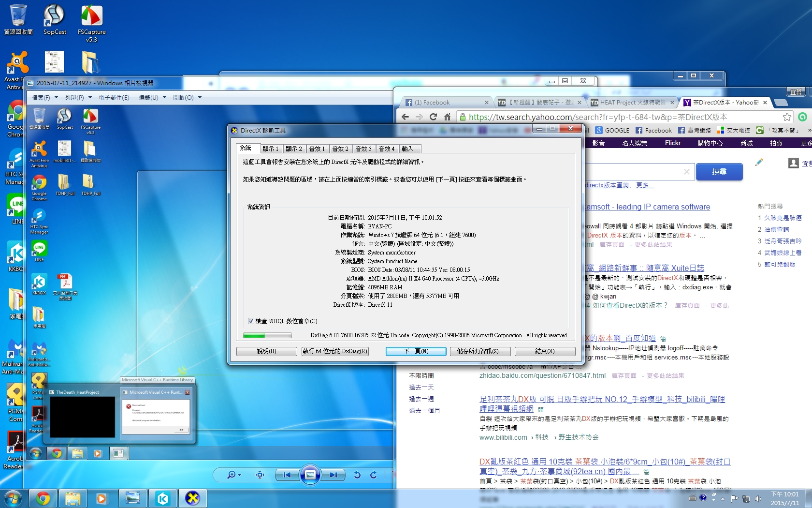Click the DxDiag green progress bar
This screenshot has height=508, width=812.
pyautogui.click(x=267, y=335)
